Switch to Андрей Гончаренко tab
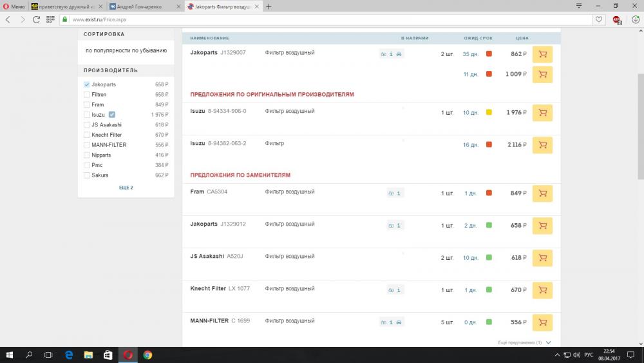 click(x=144, y=6)
